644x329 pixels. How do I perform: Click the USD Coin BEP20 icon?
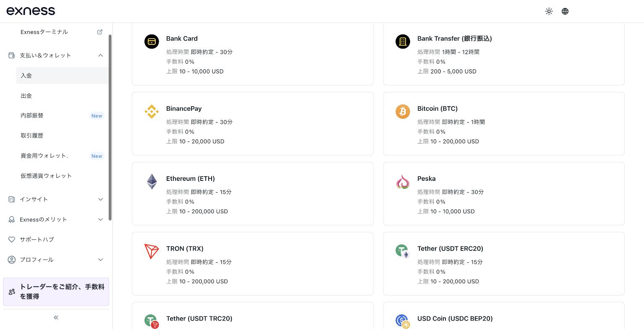[x=403, y=321]
